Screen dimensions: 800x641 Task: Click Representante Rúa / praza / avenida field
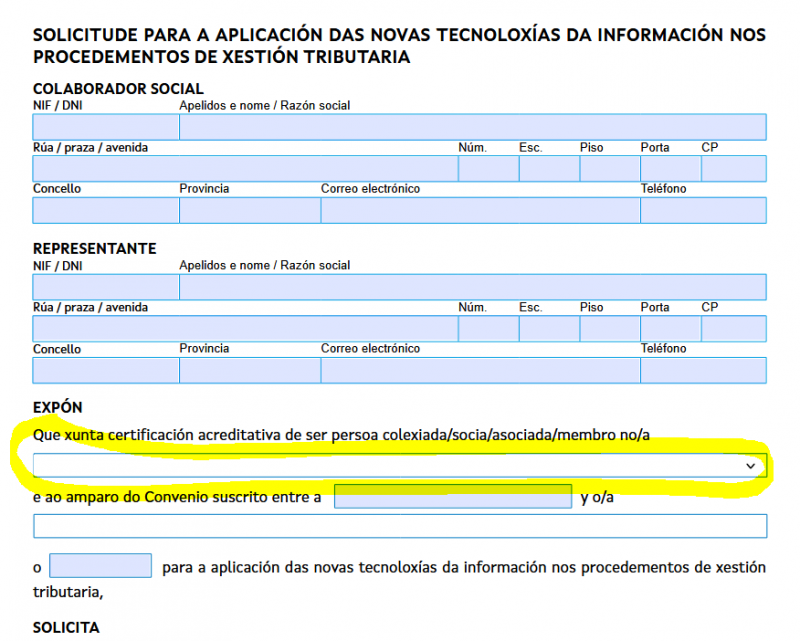(x=245, y=329)
